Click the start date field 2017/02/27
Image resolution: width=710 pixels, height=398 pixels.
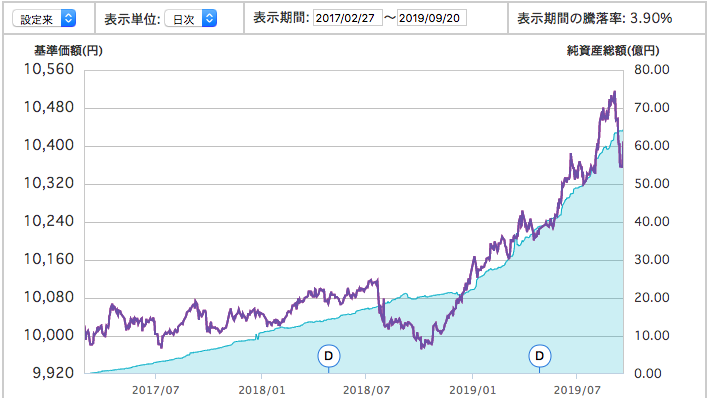tap(348, 18)
